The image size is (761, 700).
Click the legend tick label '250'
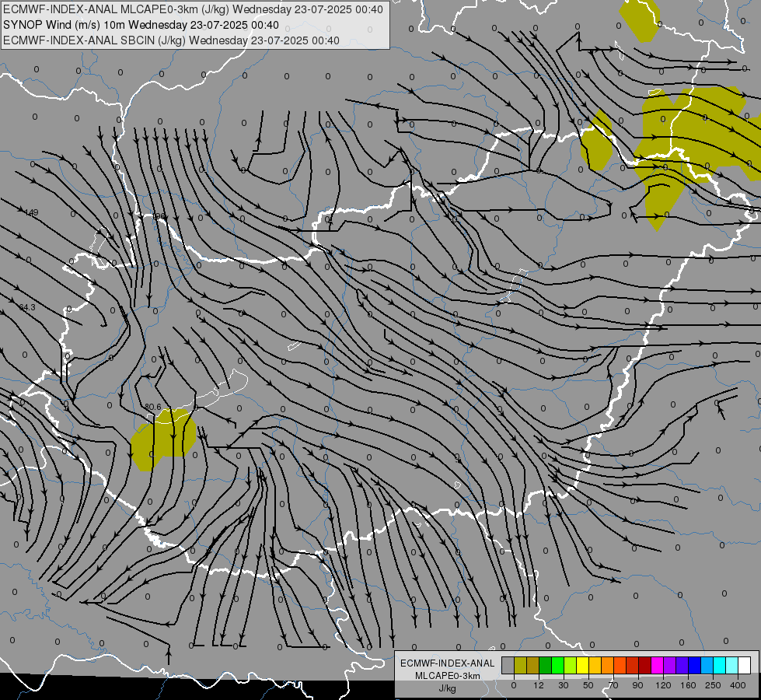[713, 685]
